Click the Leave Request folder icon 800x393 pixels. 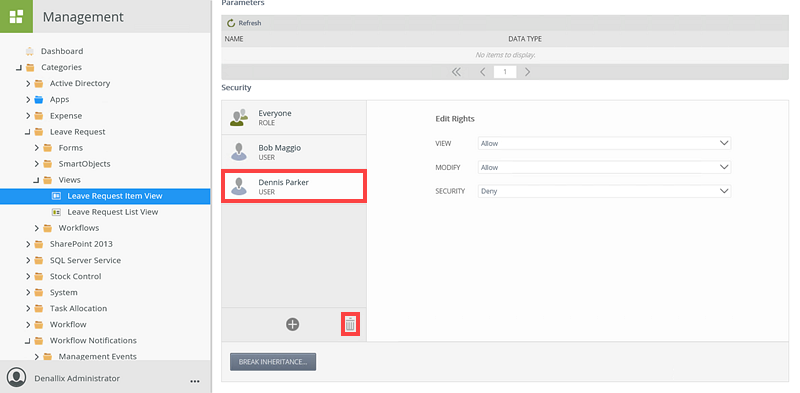[39, 132]
